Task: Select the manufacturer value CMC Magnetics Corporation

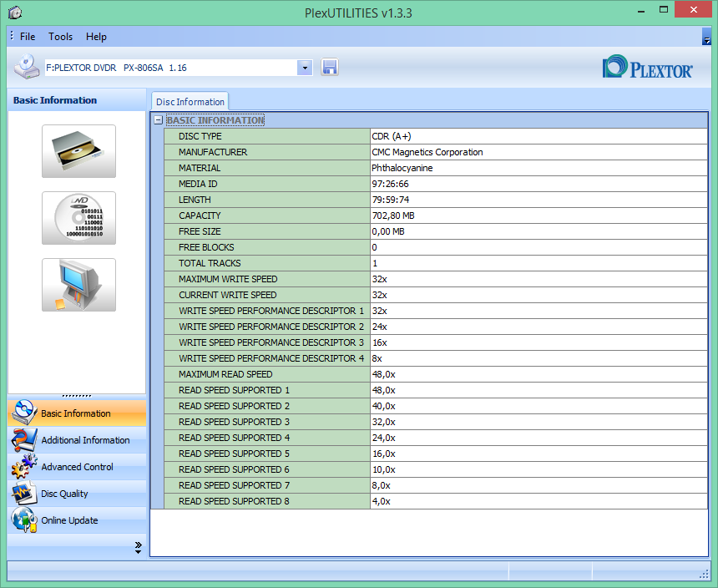Action: [x=427, y=152]
